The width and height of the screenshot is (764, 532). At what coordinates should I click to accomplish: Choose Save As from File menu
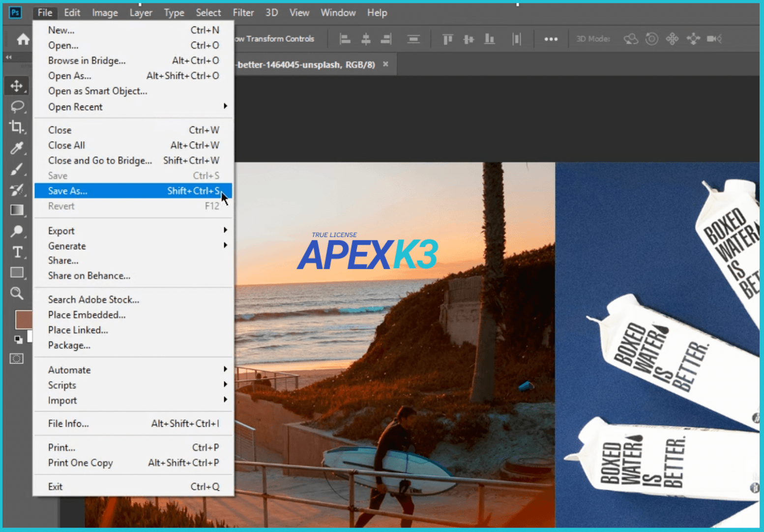[133, 191]
